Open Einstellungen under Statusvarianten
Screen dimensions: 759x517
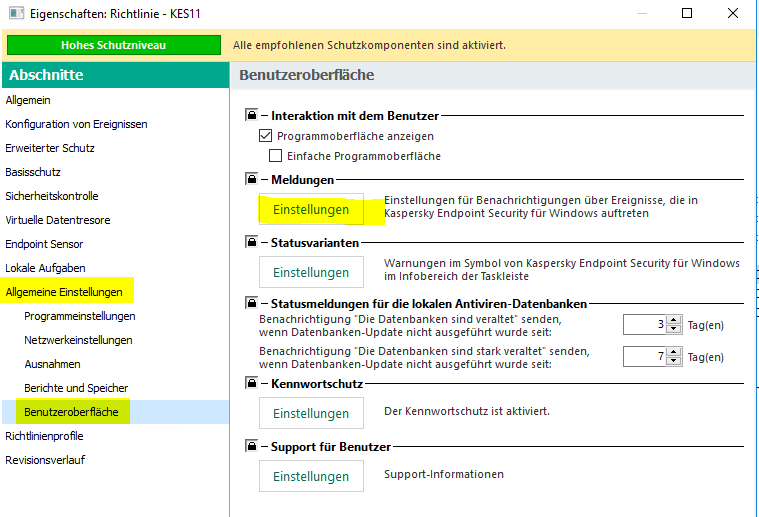coord(311,272)
